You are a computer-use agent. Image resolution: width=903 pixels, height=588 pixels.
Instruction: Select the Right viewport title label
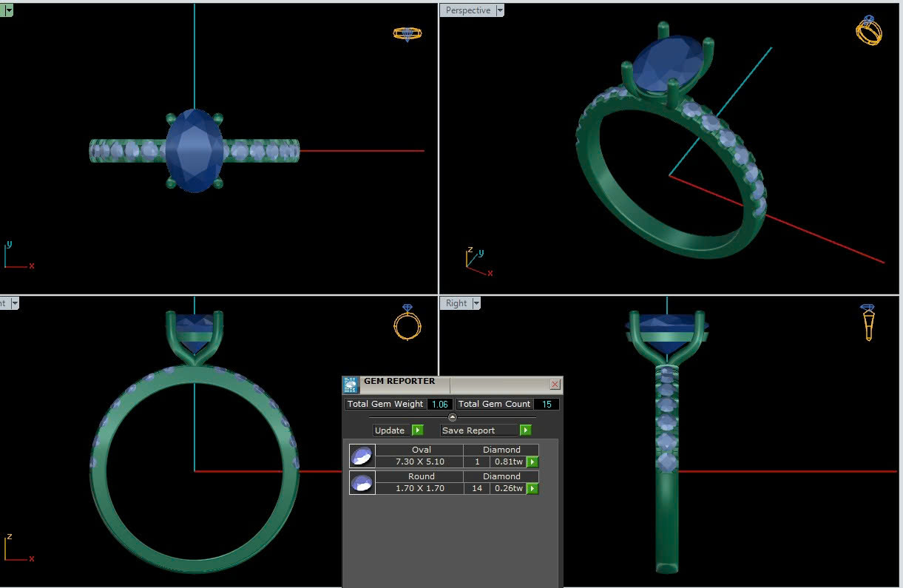point(456,303)
